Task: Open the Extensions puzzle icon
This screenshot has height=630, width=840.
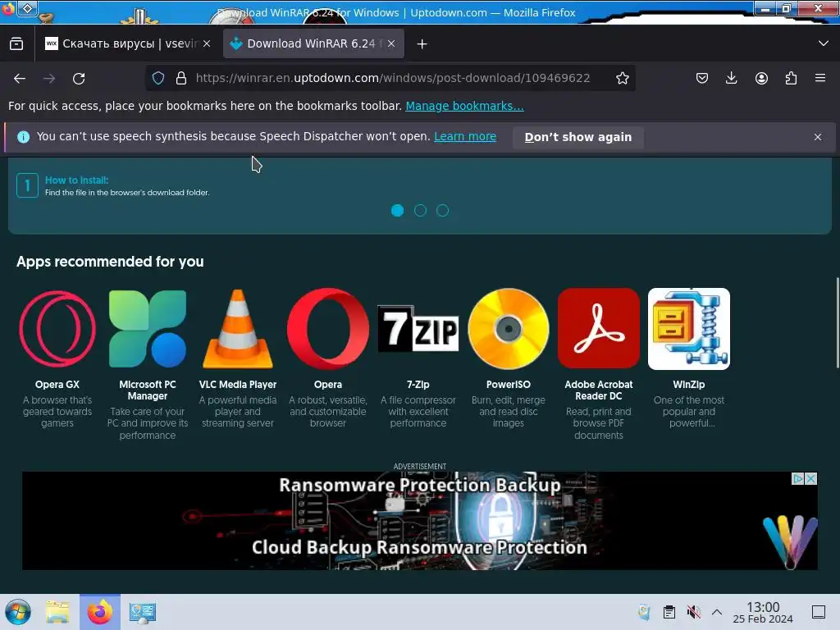Action: click(791, 78)
